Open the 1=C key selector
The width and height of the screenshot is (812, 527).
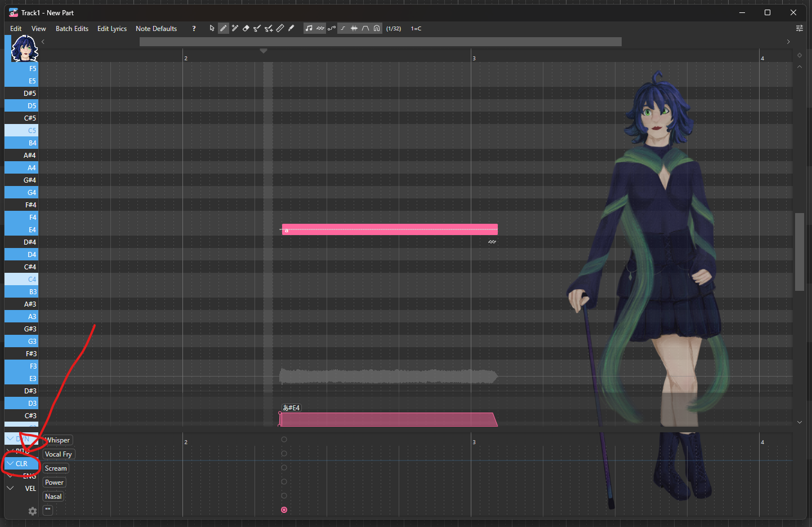[x=416, y=28]
